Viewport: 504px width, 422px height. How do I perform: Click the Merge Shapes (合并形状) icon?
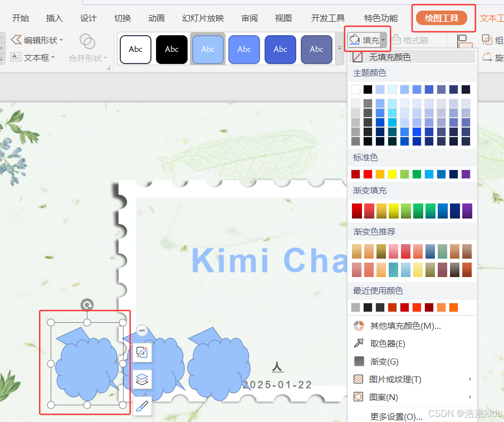coord(87,41)
